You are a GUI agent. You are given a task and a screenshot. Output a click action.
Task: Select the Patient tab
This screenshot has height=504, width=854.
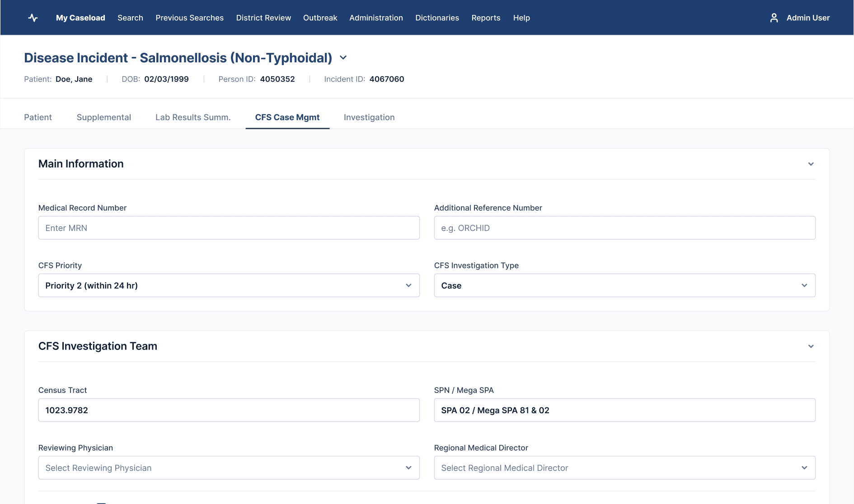(x=38, y=117)
